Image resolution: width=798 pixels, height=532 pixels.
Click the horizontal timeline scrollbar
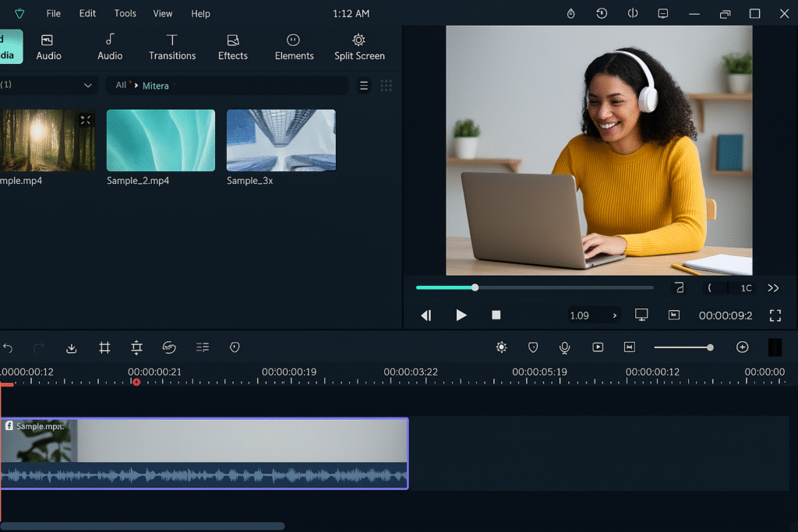pos(143,526)
